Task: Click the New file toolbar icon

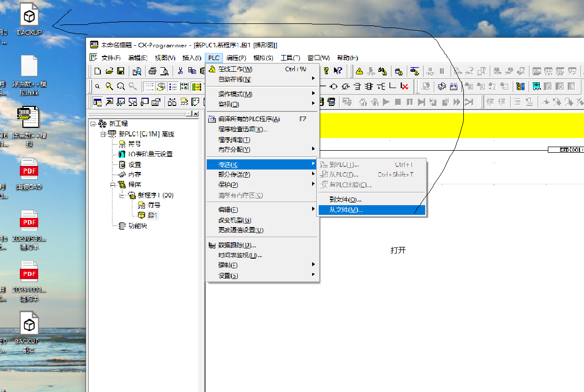Action: (x=98, y=71)
